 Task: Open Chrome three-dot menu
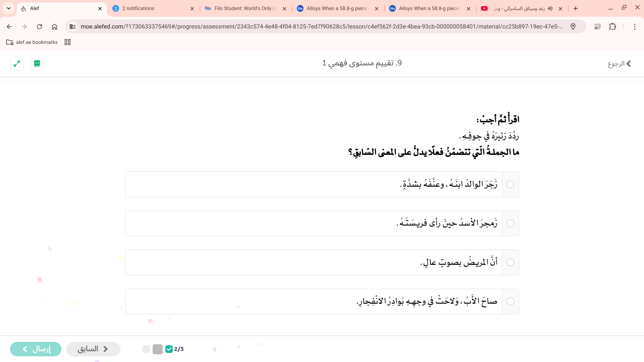(634, 26)
